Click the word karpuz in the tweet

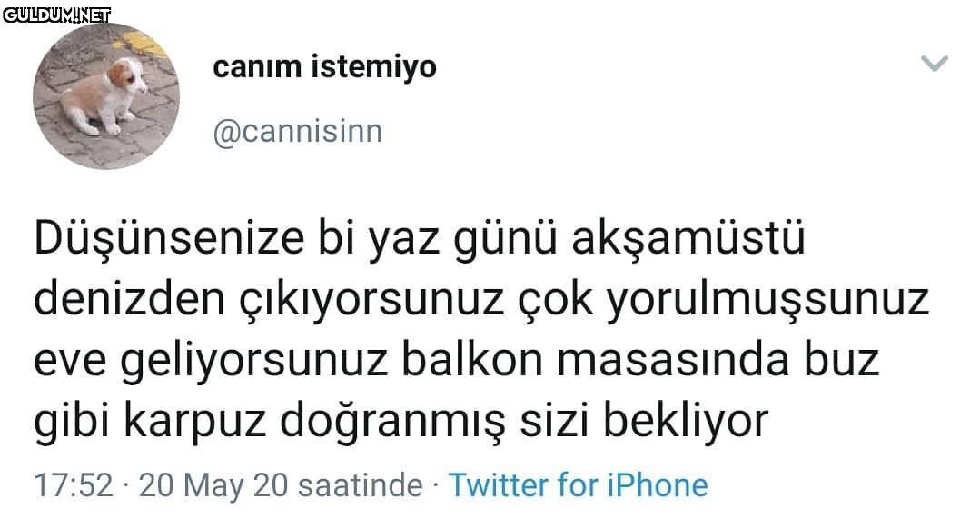click(195, 422)
